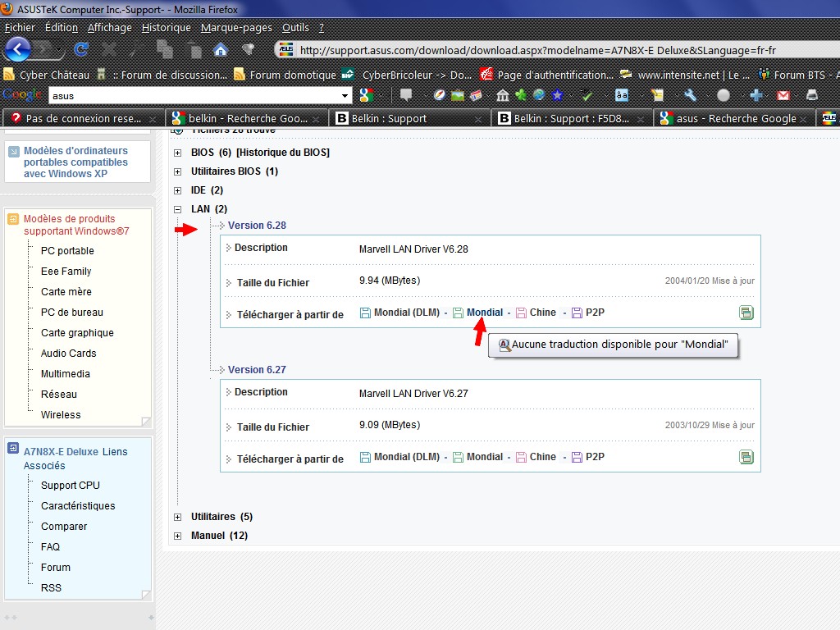Click the Mondial (DLM) disk icon for Version 6.28
The image size is (840, 630).
[365, 313]
